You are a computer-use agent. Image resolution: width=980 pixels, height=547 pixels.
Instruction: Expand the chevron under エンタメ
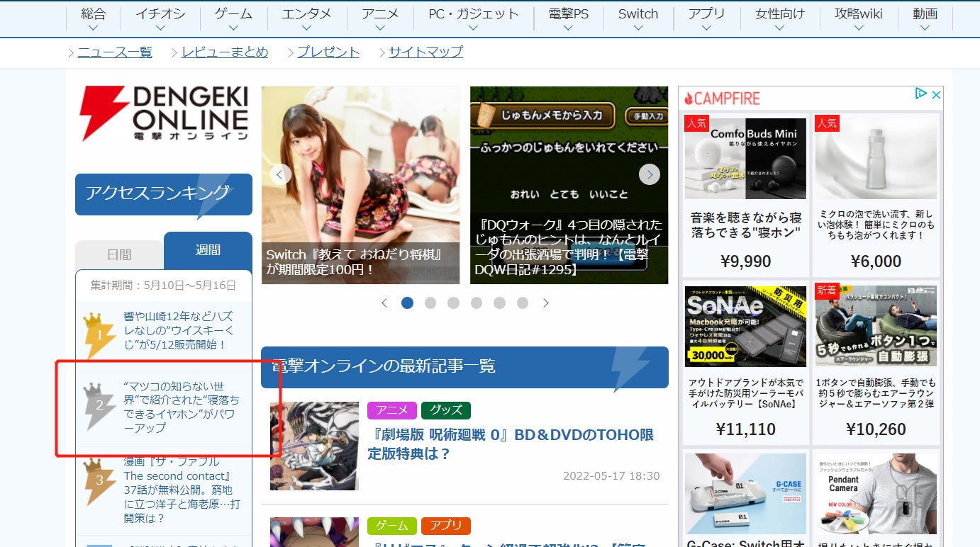(306, 28)
